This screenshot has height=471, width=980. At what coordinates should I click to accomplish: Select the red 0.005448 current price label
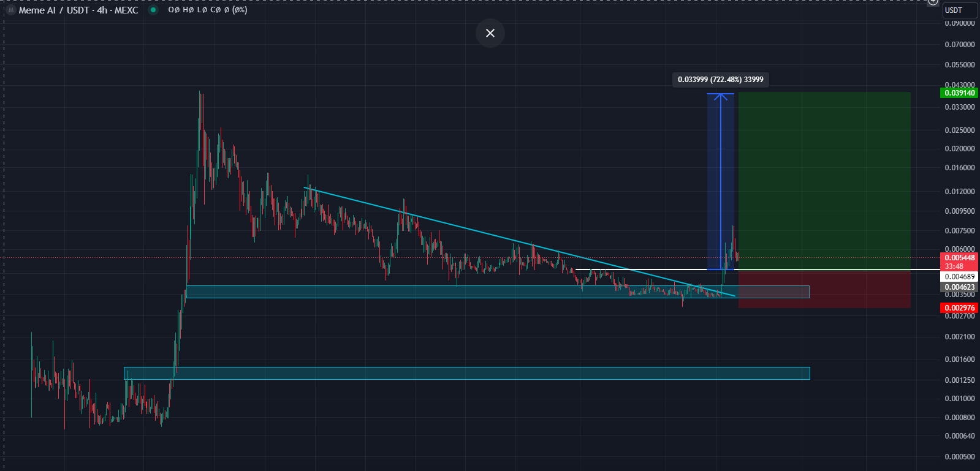tap(959, 258)
